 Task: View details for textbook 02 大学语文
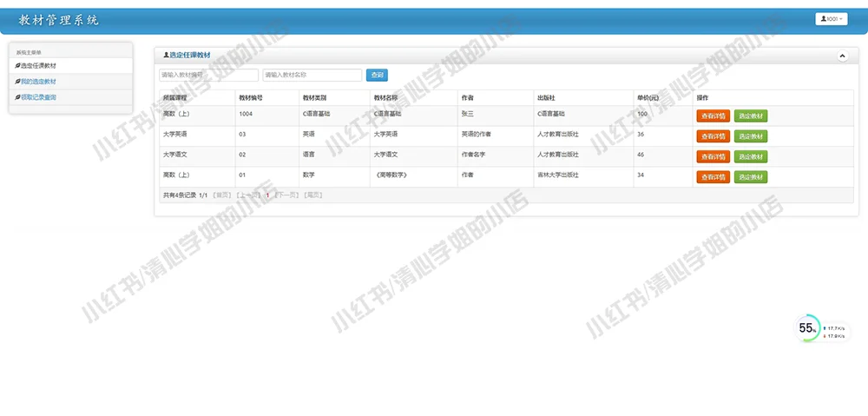pos(713,157)
